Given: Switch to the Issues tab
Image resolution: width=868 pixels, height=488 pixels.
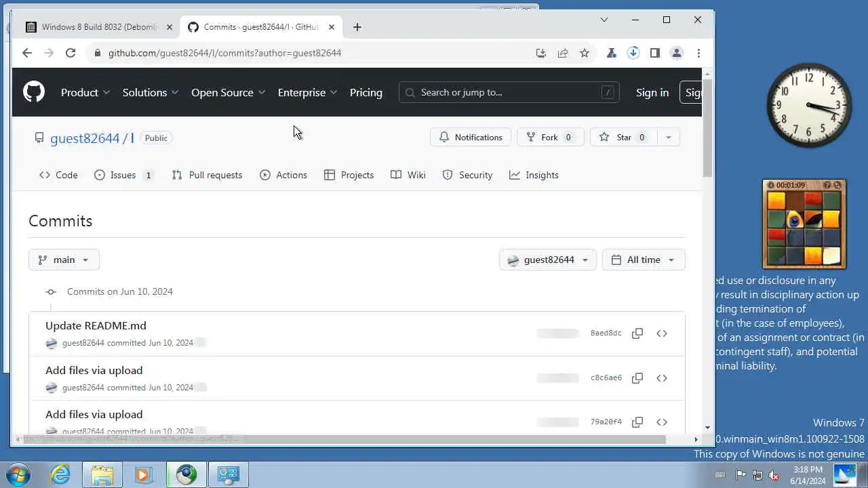Looking at the screenshot, I should tap(123, 175).
